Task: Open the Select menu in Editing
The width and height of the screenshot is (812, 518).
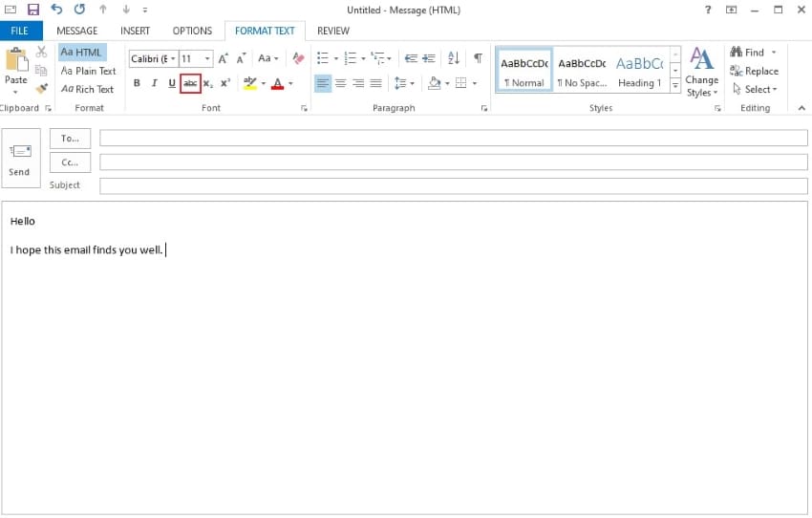Action: [755, 89]
